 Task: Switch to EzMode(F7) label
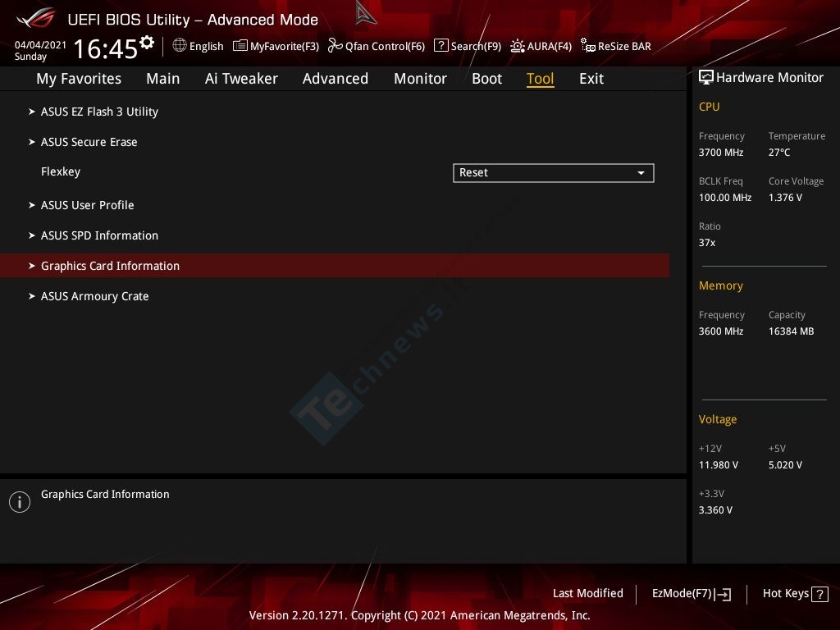pyautogui.click(x=682, y=594)
